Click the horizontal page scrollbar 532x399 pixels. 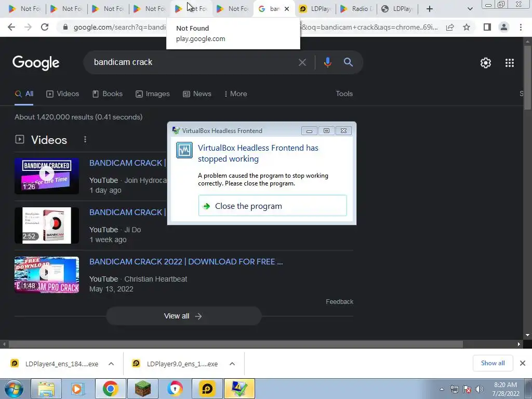[x=236, y=344]
